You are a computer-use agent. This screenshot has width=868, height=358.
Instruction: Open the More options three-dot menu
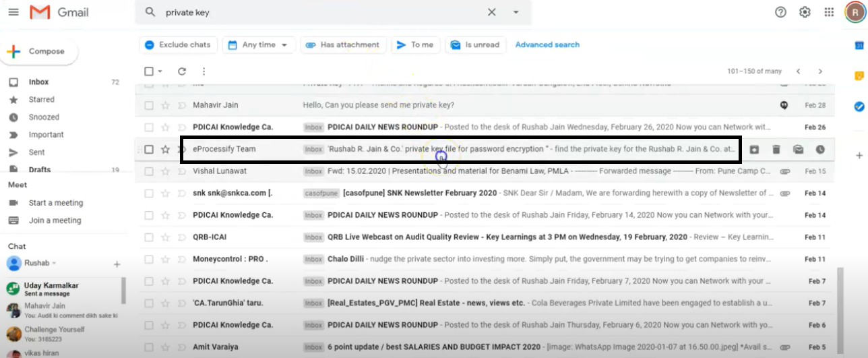click(x=204, y=71)
